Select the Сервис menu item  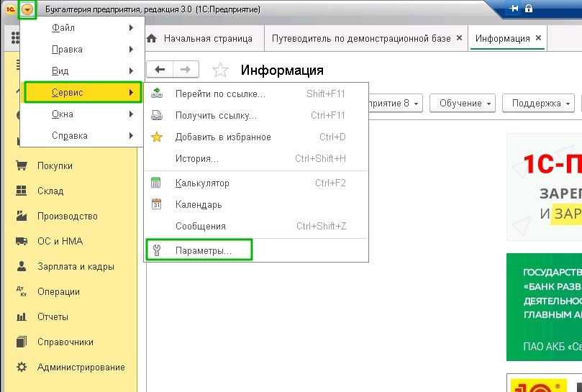(83, 93)
